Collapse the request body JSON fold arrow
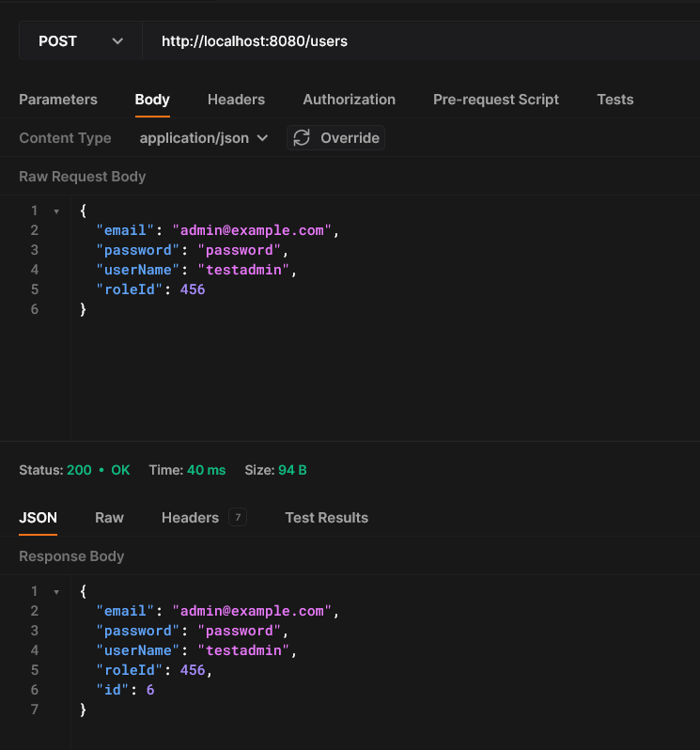 point(56,211)
